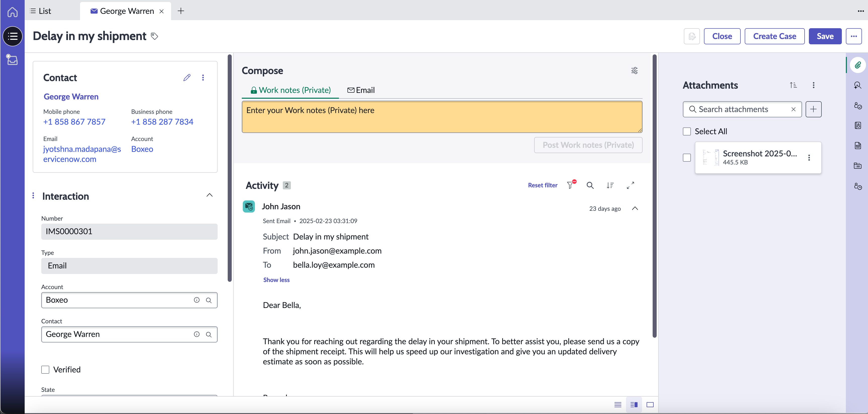
Task: Switch to the split-panel layout icon
Action: [x=634, y=405]
